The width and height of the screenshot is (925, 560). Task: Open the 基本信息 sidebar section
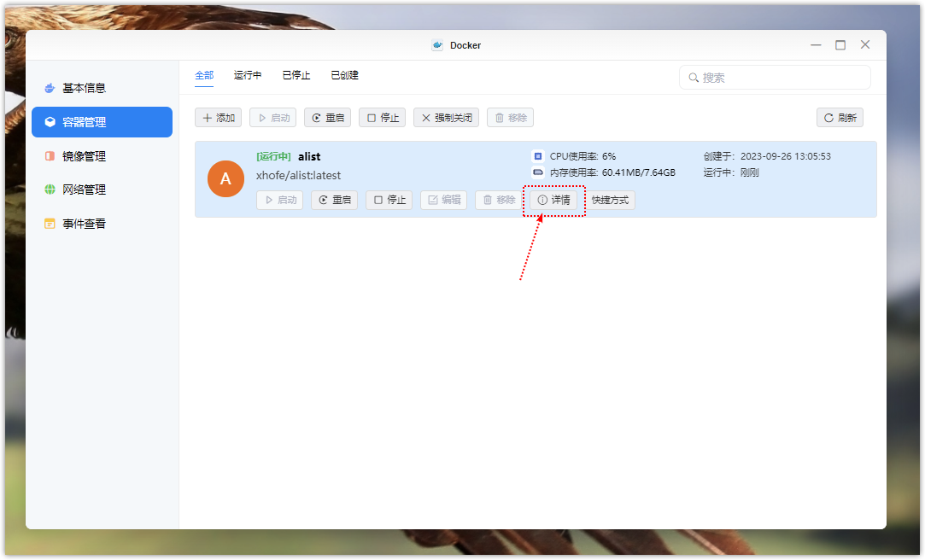click(102, 89)
